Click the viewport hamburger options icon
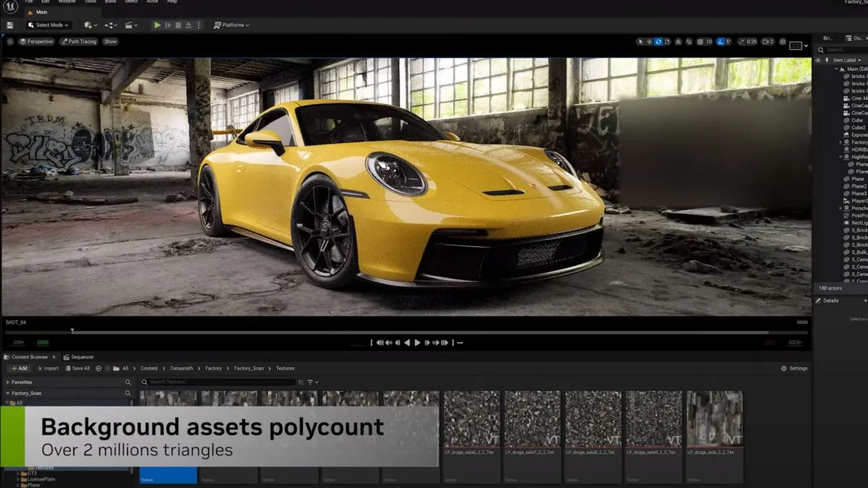868x488 pixels. [x=10, y=42]
